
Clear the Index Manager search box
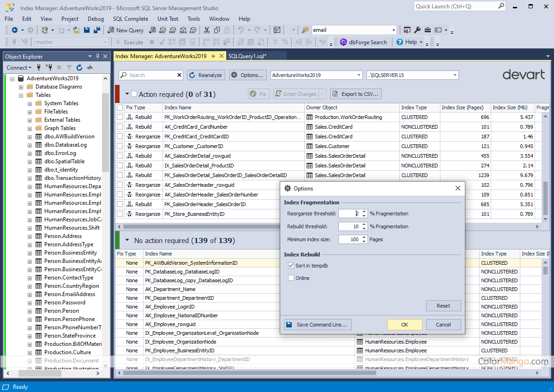coord(180,75)
